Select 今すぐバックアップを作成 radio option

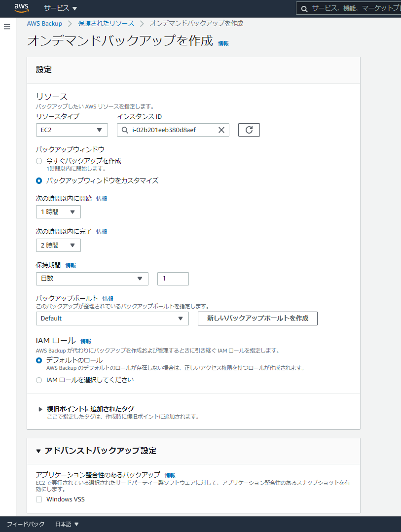pos(39,161)
